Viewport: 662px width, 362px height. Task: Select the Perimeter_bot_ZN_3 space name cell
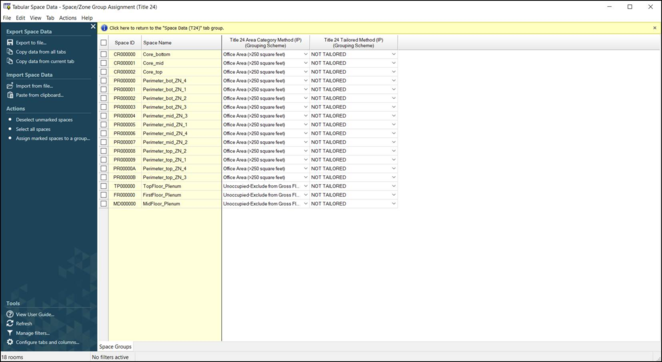click(181, 107)
